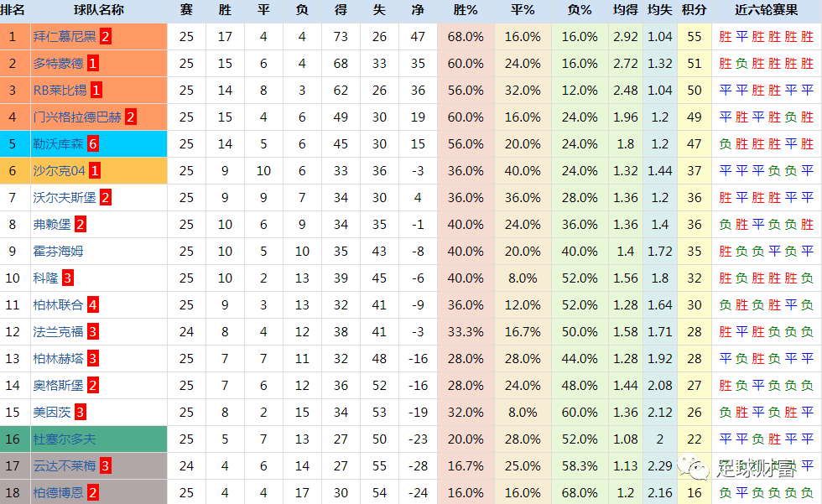Click the red badge beside 美因茨

point(81,413)
